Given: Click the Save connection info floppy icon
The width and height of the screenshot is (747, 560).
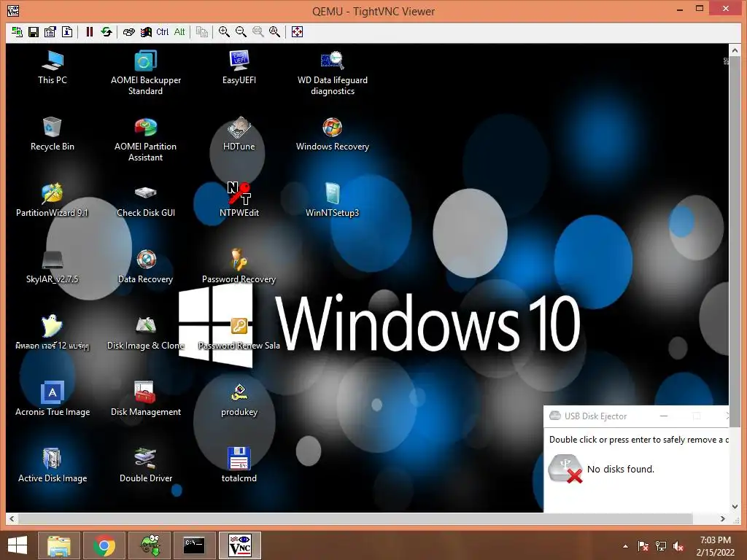Looking at the screenshot, I should (x=34, y=32).
